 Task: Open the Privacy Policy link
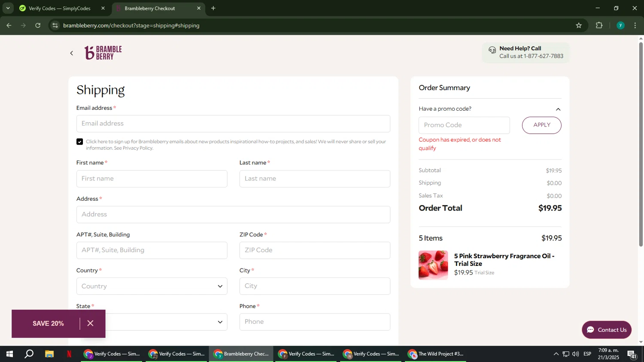point(137,148)
